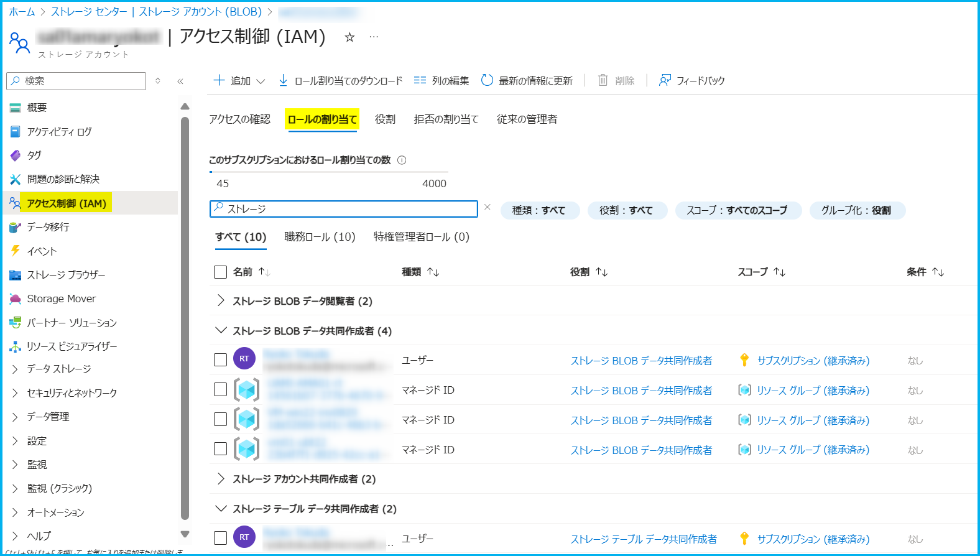This screenshot has width=980, height=556.
Task: Click the 概要 overview sidebar icon
Action: pyautogui.click(x=16, y=108)
